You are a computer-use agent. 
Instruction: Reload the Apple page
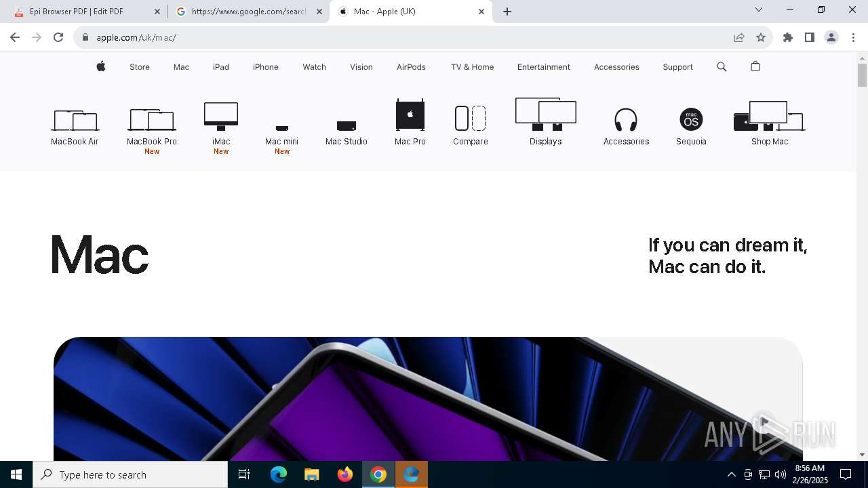[58, 37]
